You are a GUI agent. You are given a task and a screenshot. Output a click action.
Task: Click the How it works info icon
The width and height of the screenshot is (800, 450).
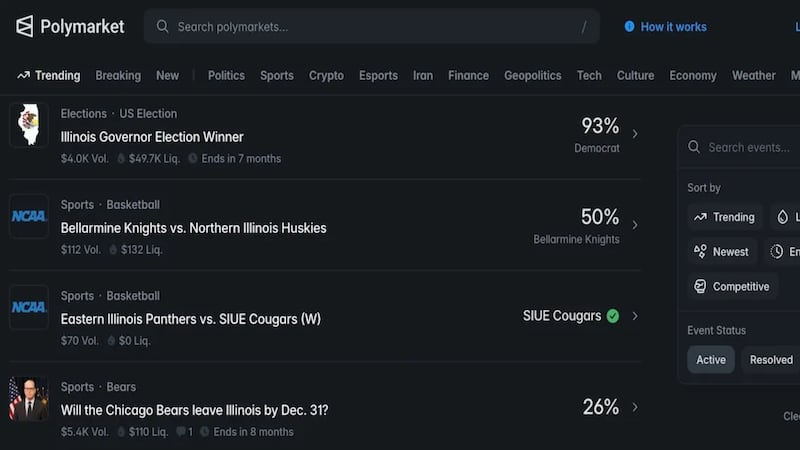[629, 27]
